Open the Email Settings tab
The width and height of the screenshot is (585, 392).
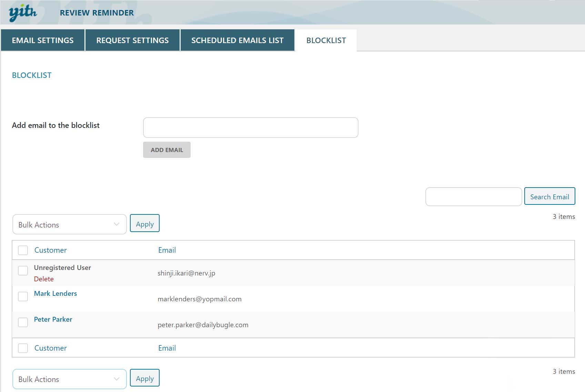point(43,40)
